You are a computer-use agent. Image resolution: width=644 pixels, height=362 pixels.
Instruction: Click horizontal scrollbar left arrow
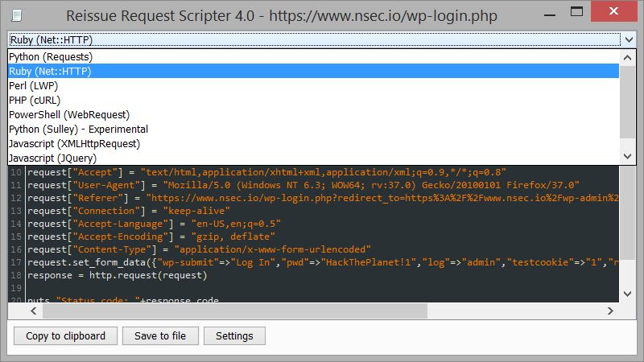(34, 311)
